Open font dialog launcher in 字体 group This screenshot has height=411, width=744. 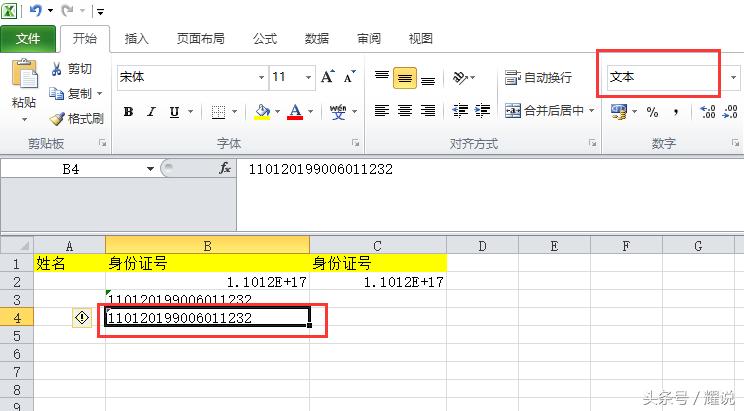tap(356, 143)
